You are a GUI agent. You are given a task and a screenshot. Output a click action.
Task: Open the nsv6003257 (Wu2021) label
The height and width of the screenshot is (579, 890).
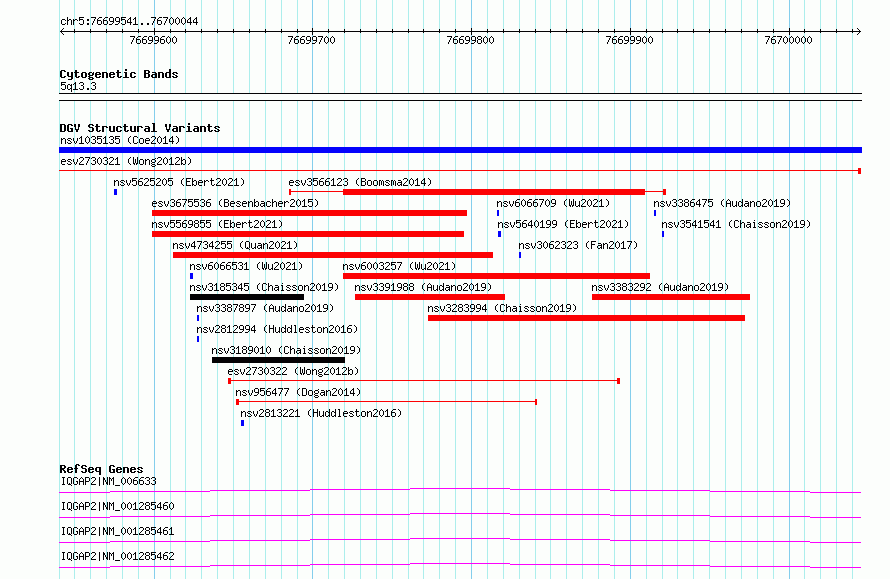pyautogui.click(x=399, y=266)
